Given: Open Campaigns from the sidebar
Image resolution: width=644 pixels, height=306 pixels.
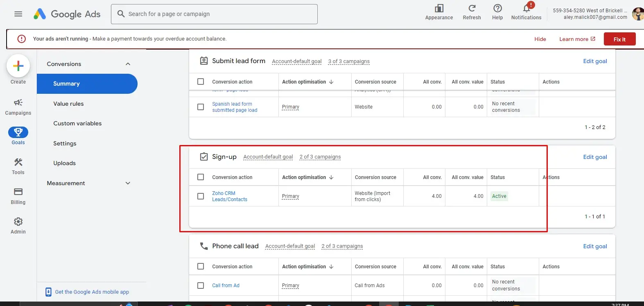Looking at the screenshot, I should click(x=18, y=107).
